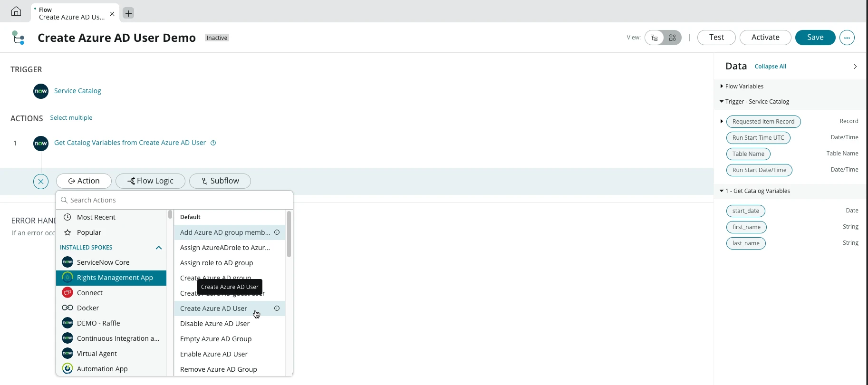Select Automation App spoke
Viewport: 868px width, 385px height.
click(x=111, y=369)
